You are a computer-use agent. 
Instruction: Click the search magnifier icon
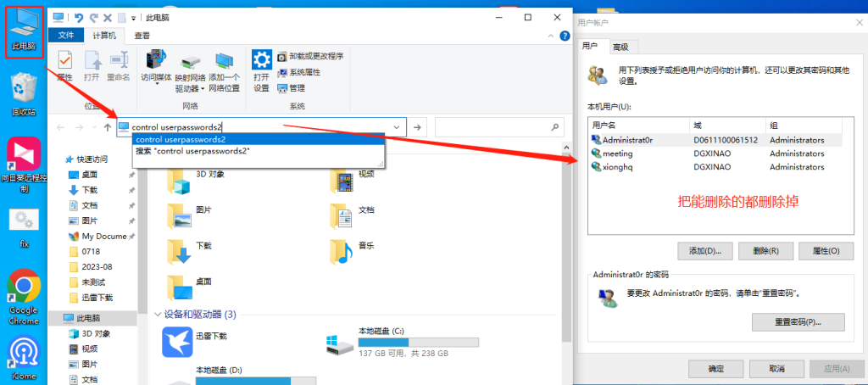(x=554, y=127)
